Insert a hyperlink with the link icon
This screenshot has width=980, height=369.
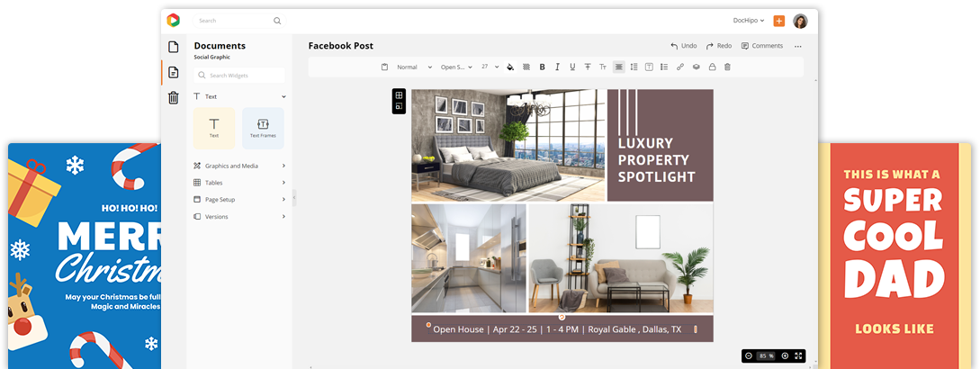point(680,67)
